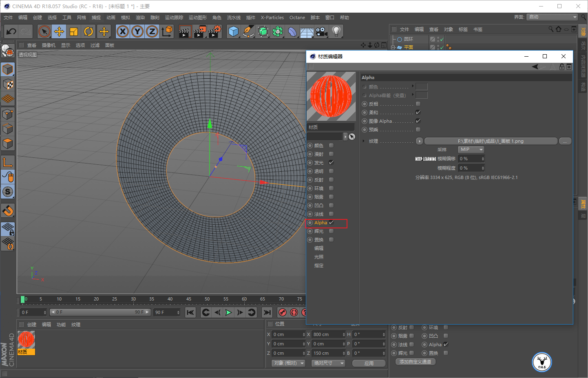This screenshot has height=378, width=588.
Task: Open the 绝对尺寸 dropdown
Action: [328, 363]
